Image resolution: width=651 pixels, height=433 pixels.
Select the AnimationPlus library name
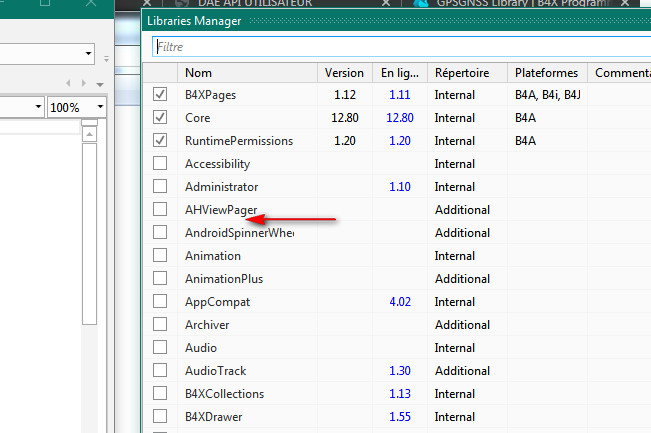click(x=224, y=279)
